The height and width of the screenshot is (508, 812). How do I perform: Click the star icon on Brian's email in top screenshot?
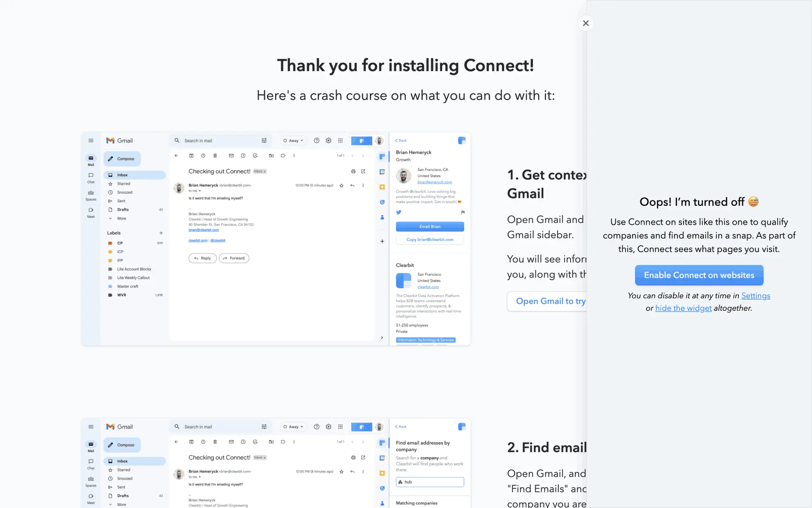tap(341, 185)
